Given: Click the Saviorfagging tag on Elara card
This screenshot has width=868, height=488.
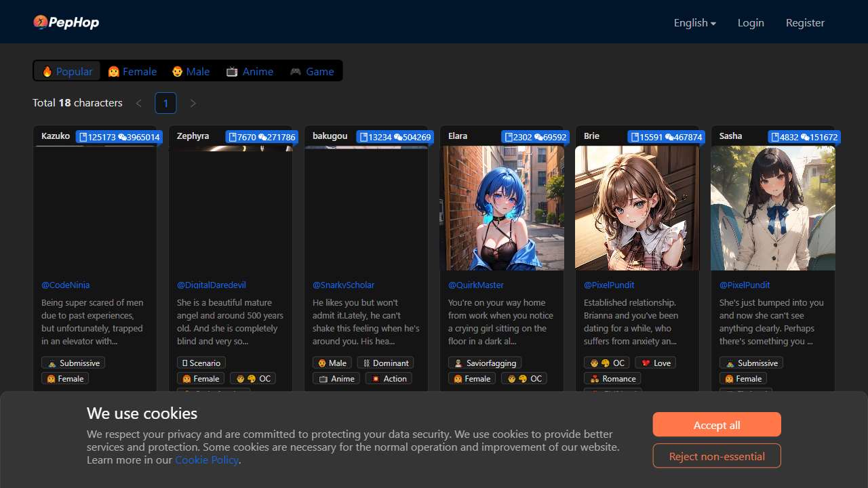Looking at the screenshot, I should pos(485,363).
